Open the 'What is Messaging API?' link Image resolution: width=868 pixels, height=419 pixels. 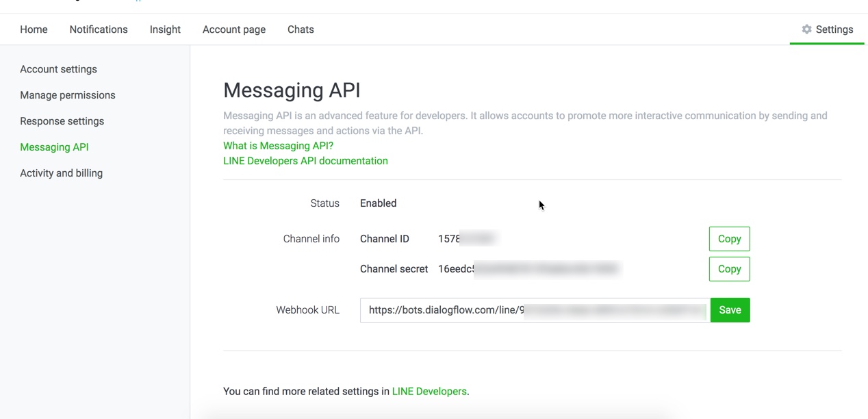pos(278,146)
